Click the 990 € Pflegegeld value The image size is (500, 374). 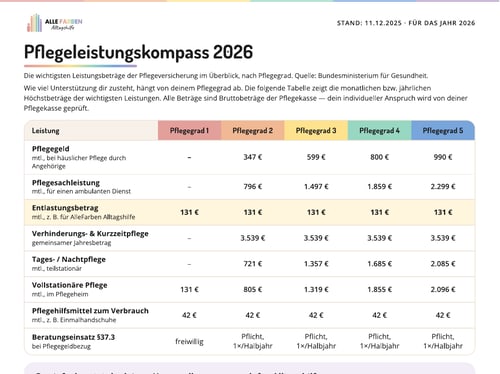(x=443, y=157)
